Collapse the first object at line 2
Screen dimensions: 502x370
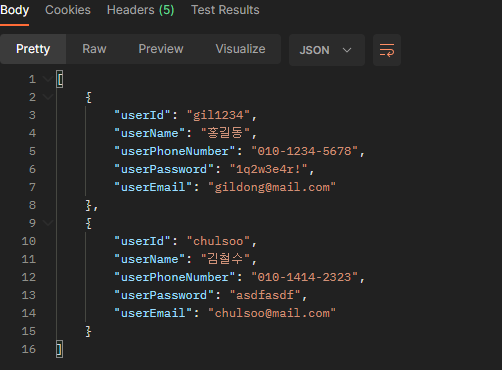point(48,97)
